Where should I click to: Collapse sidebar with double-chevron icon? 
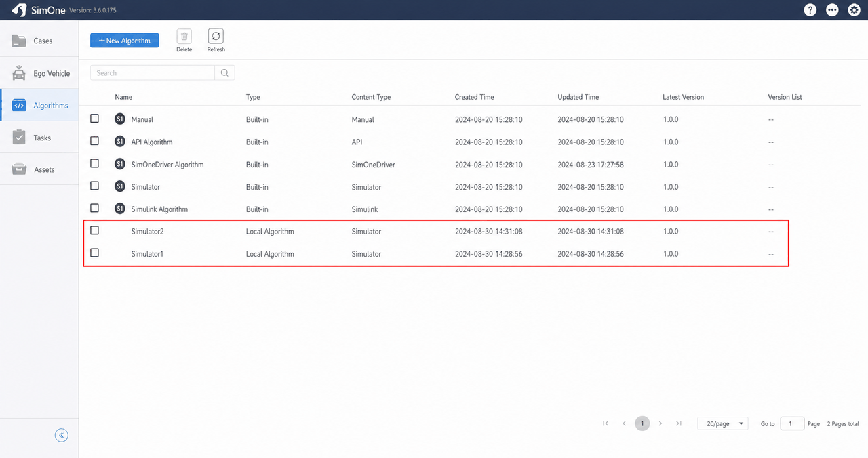62,436
